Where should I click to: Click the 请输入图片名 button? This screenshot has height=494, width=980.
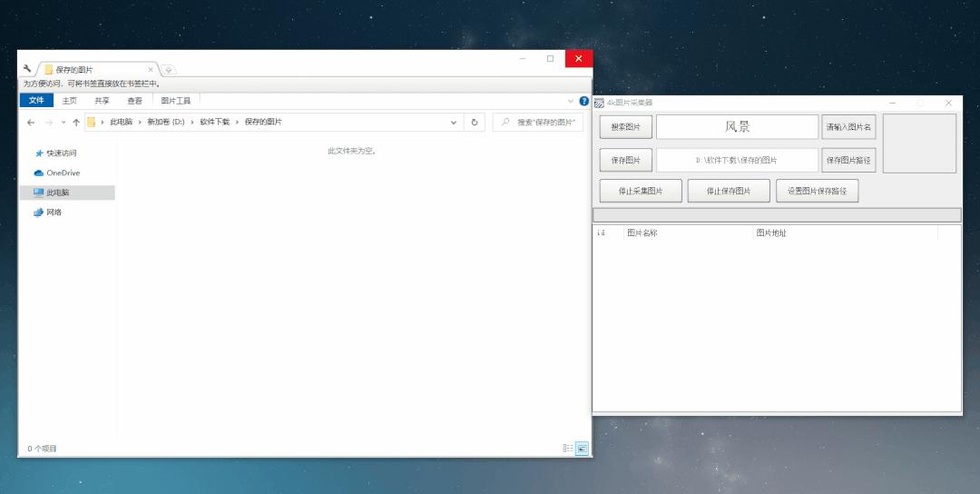848,127
